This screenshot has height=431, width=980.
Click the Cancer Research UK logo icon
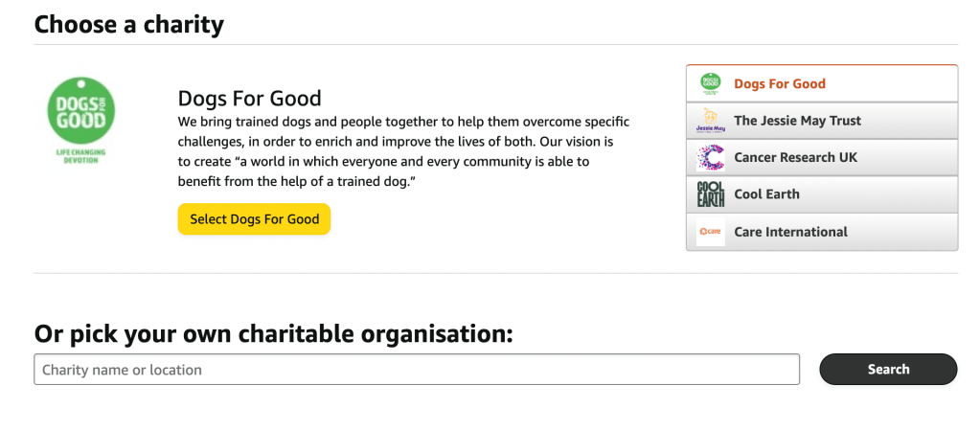coord(710,157)
